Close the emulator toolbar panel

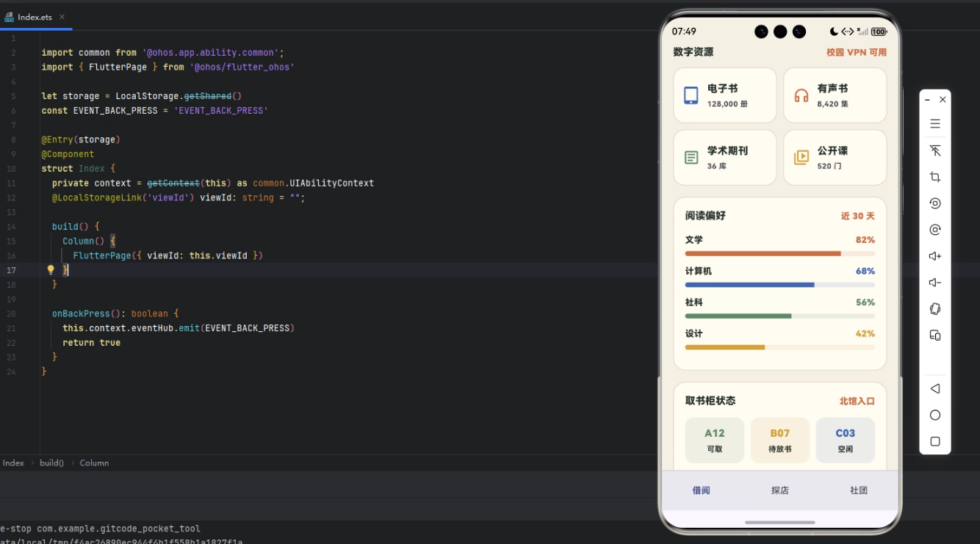point(943,100)
